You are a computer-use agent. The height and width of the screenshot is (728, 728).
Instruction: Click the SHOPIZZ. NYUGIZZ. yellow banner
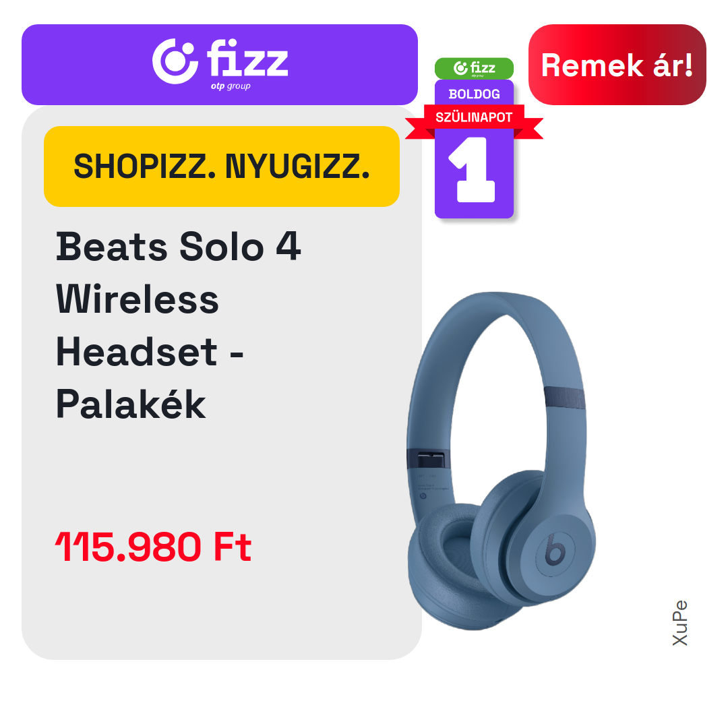pyautogui.click(x=222, y=166)
